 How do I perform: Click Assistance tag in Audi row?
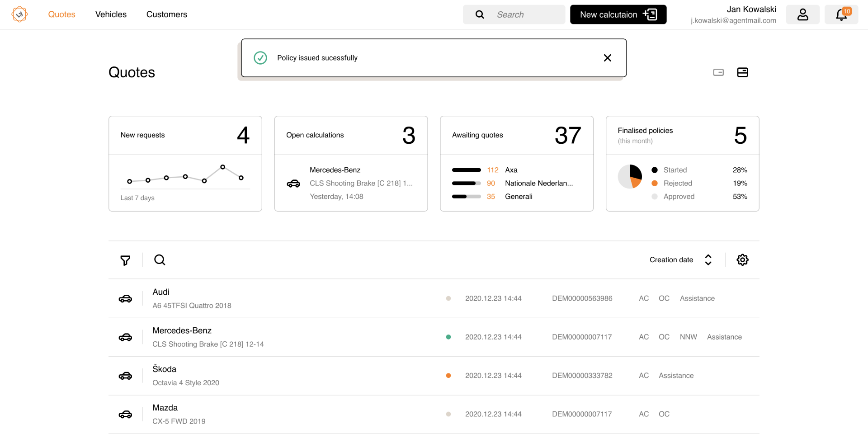[697, 298]
